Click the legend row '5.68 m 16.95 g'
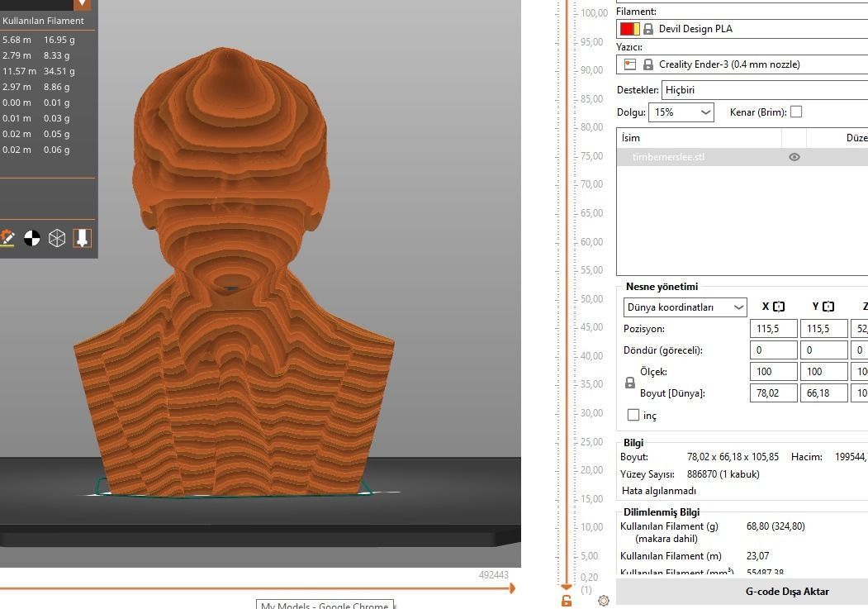The height and width of the screenshot is (609, 868). pos(39,40)
